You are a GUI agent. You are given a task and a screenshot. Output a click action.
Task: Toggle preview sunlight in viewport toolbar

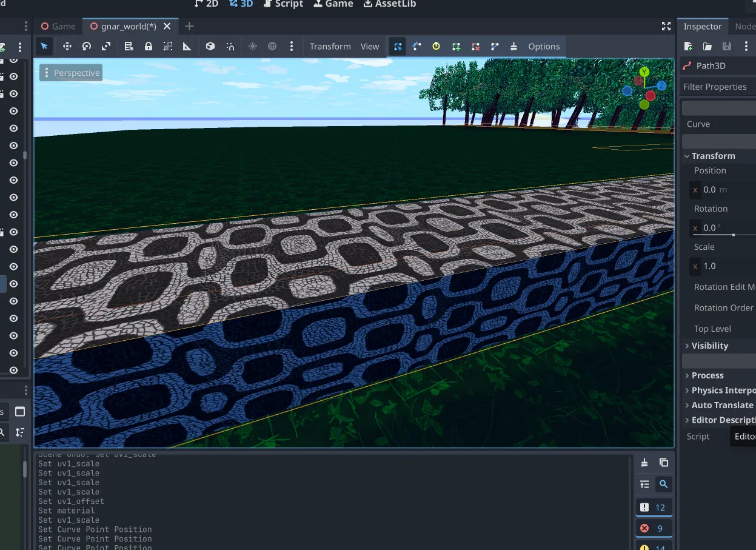coord(253,46)
